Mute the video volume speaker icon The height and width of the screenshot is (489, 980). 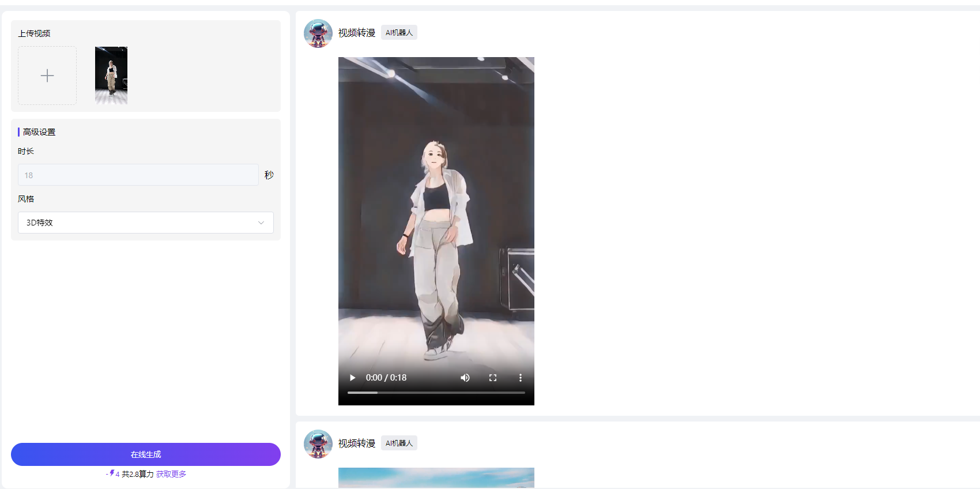[x=465, y=378]
